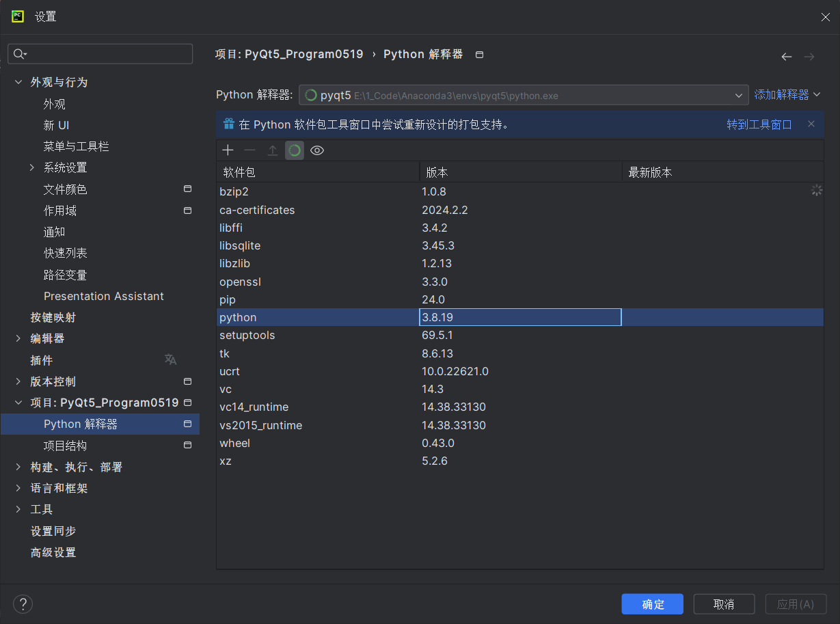The height and width of the screenshot is (624, 840).
Task: Open the Python interpreter dropdown
Action: [738, 95]
